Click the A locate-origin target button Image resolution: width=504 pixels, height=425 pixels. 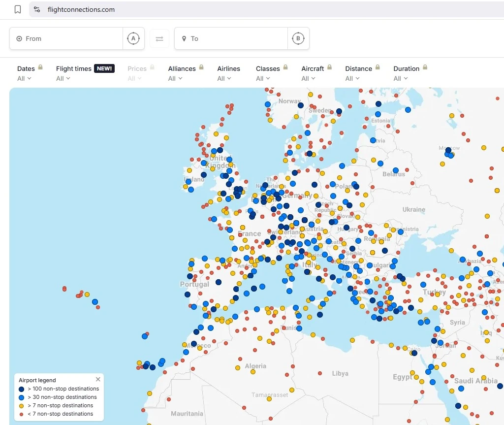[x=133, y=38]
